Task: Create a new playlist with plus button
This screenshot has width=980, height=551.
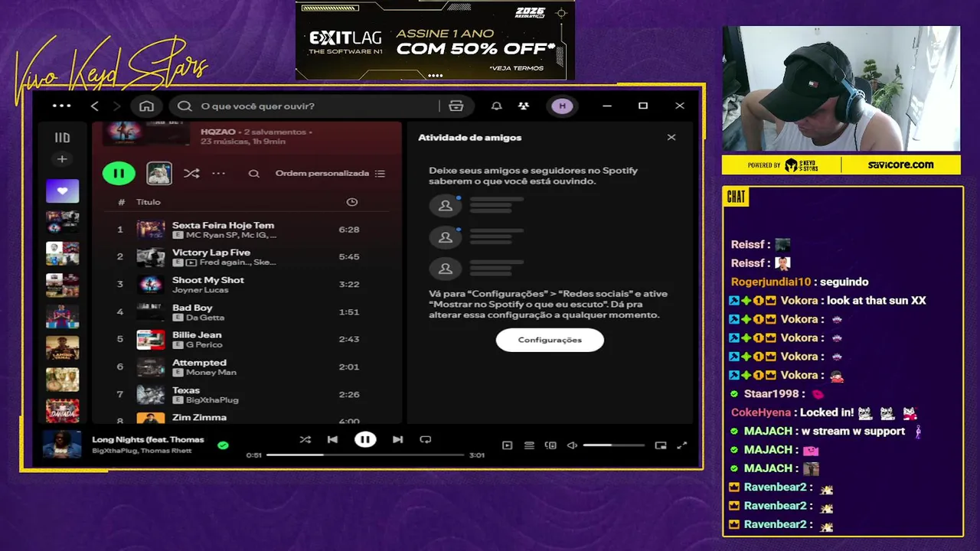Action: (62, 159)
